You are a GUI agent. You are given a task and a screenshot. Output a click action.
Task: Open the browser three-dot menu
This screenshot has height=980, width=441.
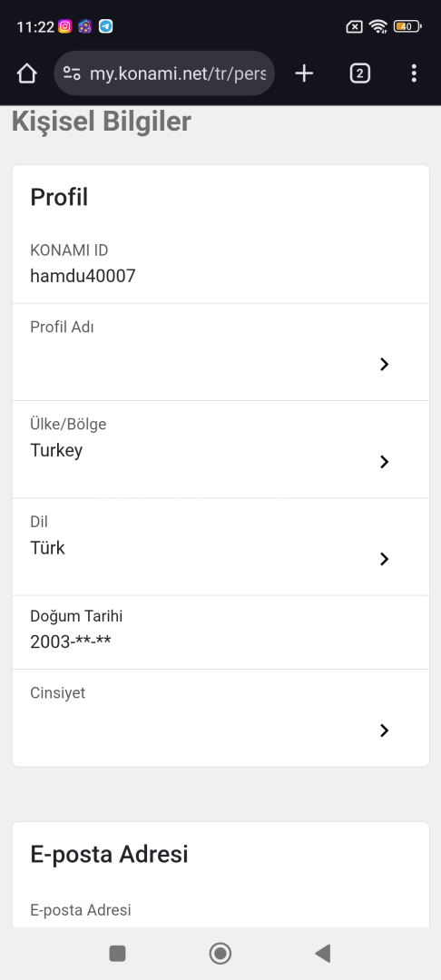tap(414, 73)
